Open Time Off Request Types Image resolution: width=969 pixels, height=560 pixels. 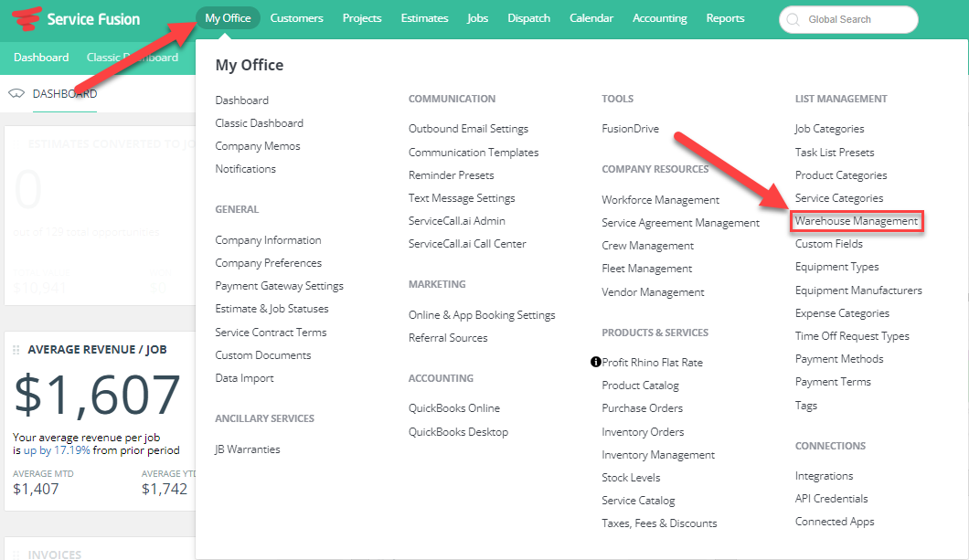click(852, 336)
